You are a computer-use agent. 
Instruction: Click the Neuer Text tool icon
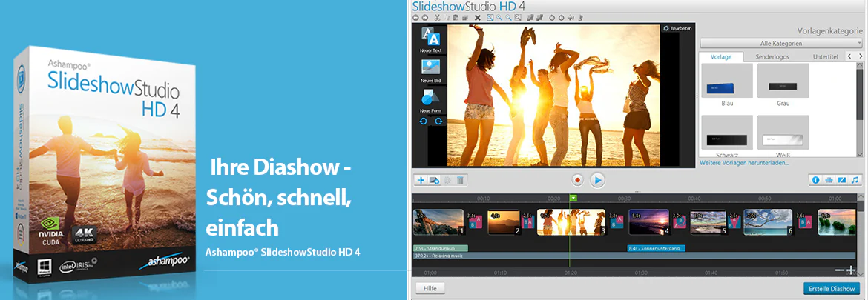431,38
